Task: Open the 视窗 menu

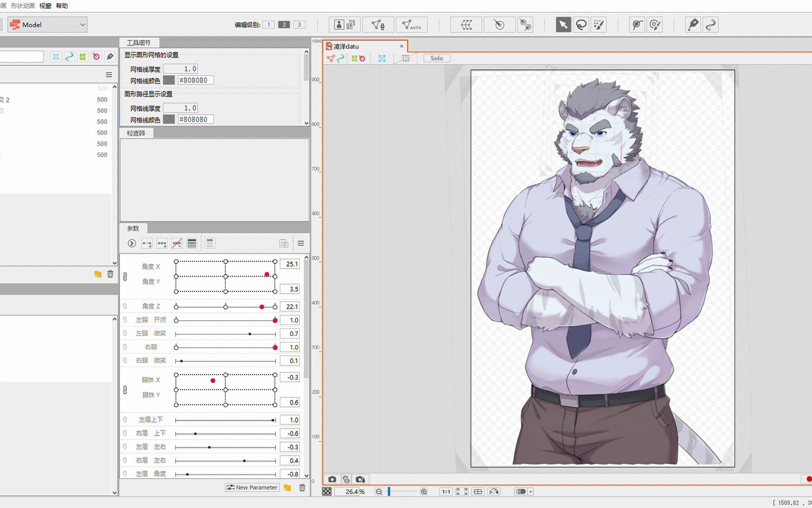Action: (x=45, y=6)
